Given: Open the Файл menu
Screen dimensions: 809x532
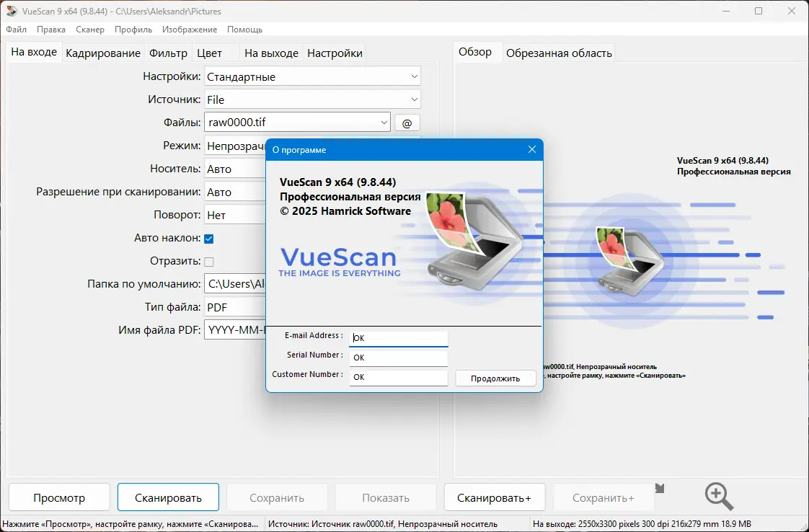Looking at the screenshot, I should [17, 30].
